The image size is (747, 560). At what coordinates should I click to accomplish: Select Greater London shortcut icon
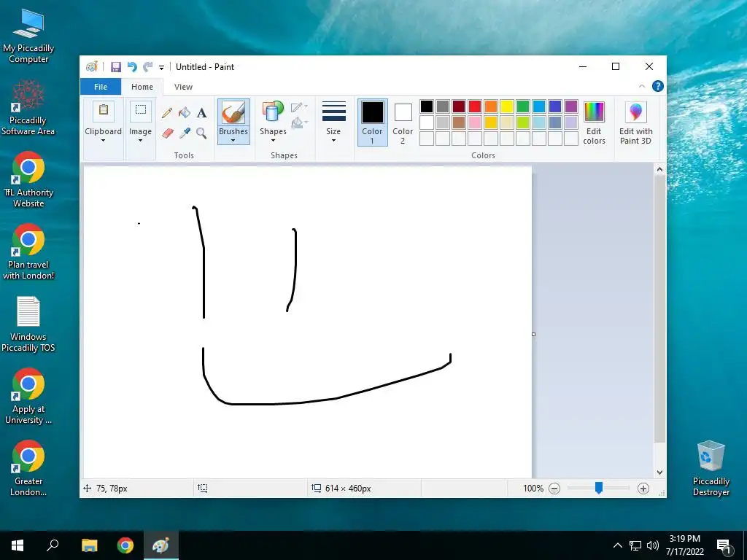[x=28, y=469]
